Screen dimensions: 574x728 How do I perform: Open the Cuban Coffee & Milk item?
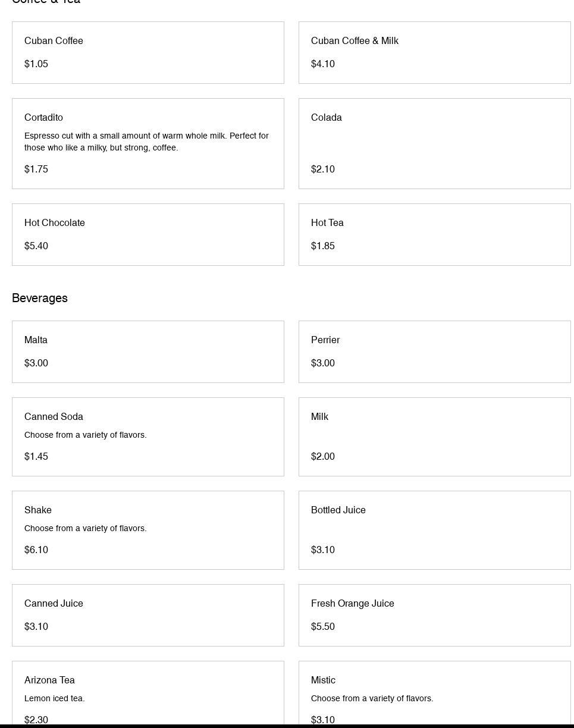435,52
